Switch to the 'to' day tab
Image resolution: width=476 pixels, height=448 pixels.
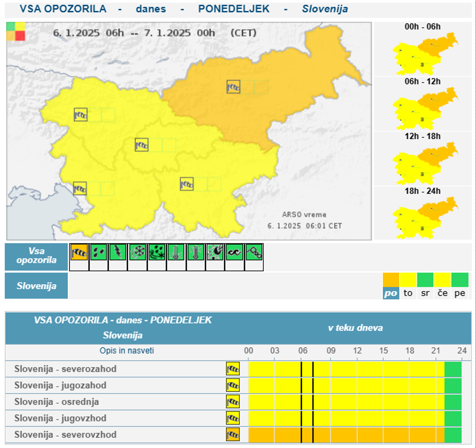tap(408, 293)
